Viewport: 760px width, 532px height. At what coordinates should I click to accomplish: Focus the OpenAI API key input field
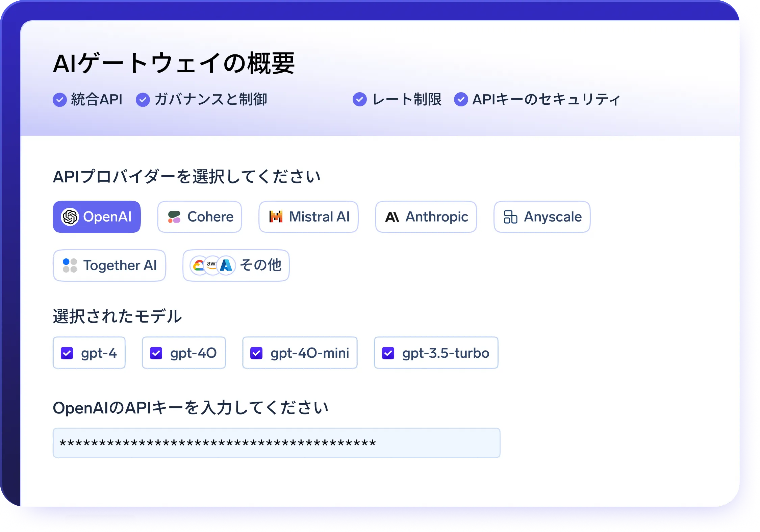point(277,443)
